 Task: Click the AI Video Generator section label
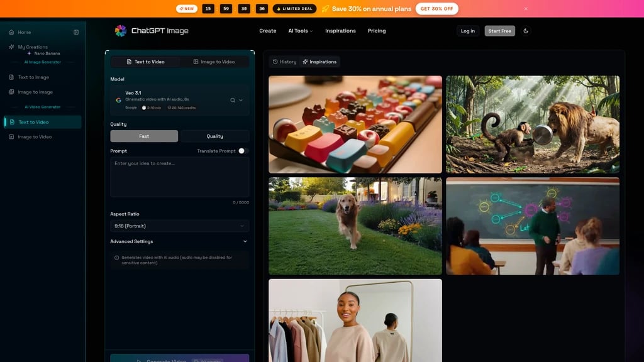click(x=42, y=107)
